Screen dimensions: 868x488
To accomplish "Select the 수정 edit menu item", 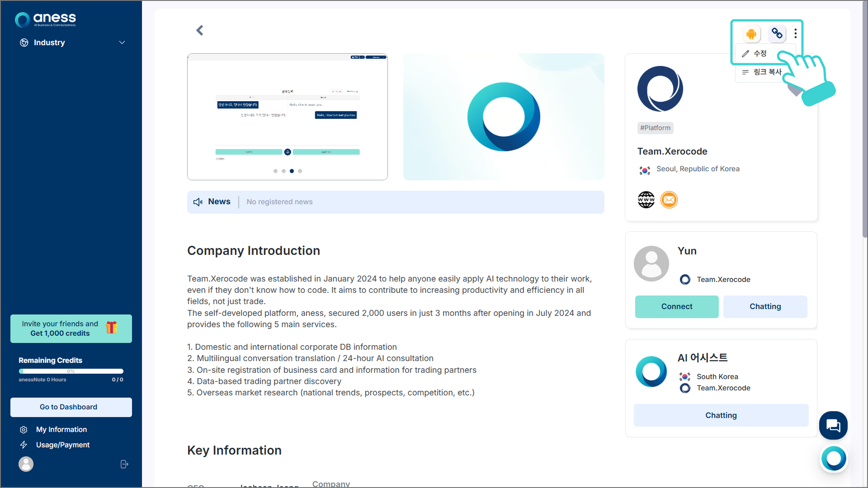I will pyautogui.click(x=759, y=54).
